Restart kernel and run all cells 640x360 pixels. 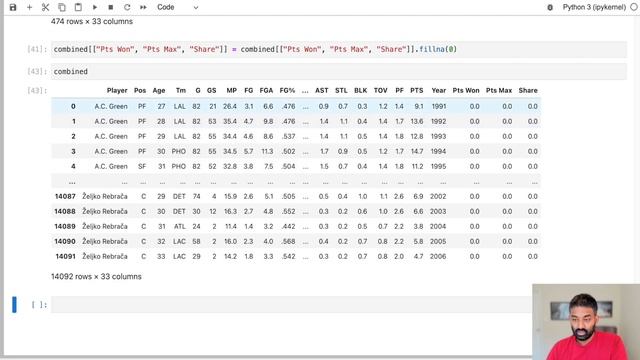pos(143,7)
